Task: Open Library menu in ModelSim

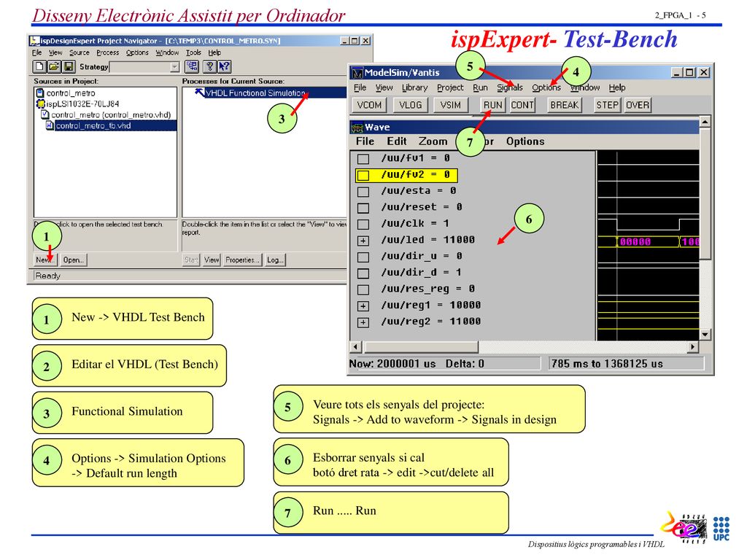Action: pyautogui.click(x=414, y=87)
